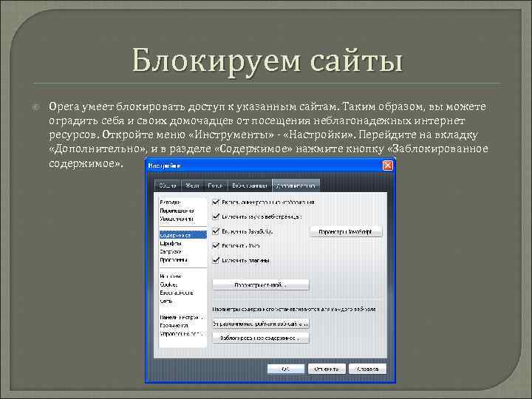
Task: Click the Параметры стилей button
Action: click(x=261, y=284)
